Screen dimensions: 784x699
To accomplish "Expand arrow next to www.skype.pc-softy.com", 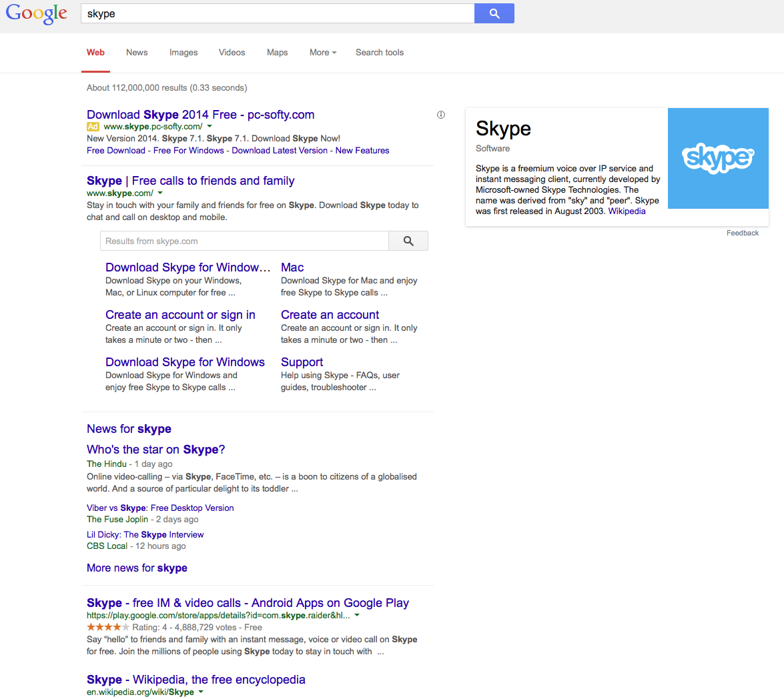I will [210, 127].
